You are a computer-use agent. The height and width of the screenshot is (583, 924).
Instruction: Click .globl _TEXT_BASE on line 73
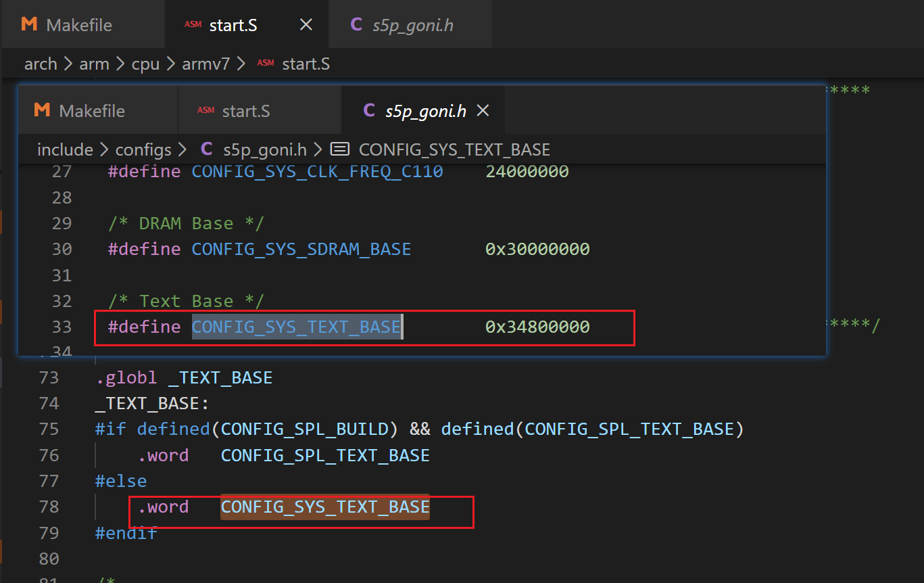click(184, 377)
